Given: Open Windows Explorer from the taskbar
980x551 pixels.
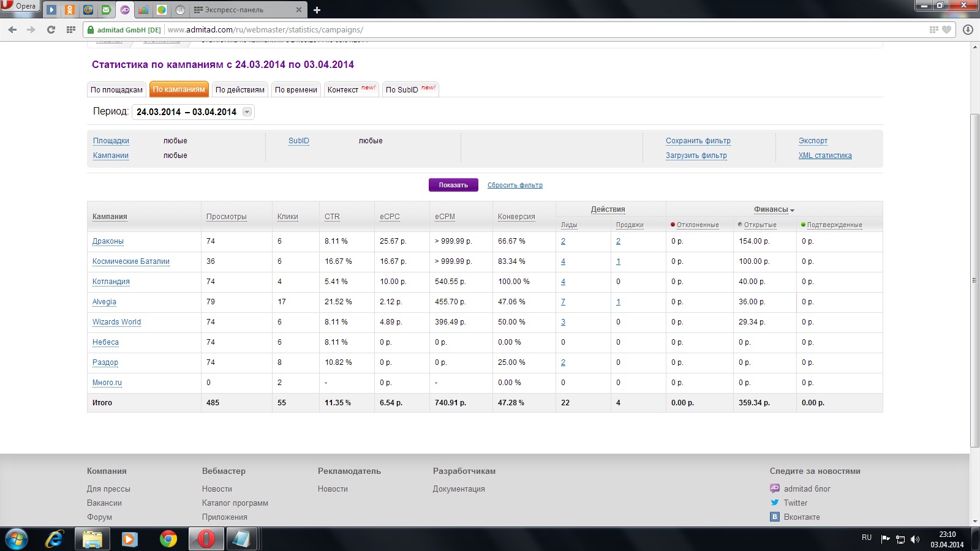Looking at the screenshot, I should (92, 539).
